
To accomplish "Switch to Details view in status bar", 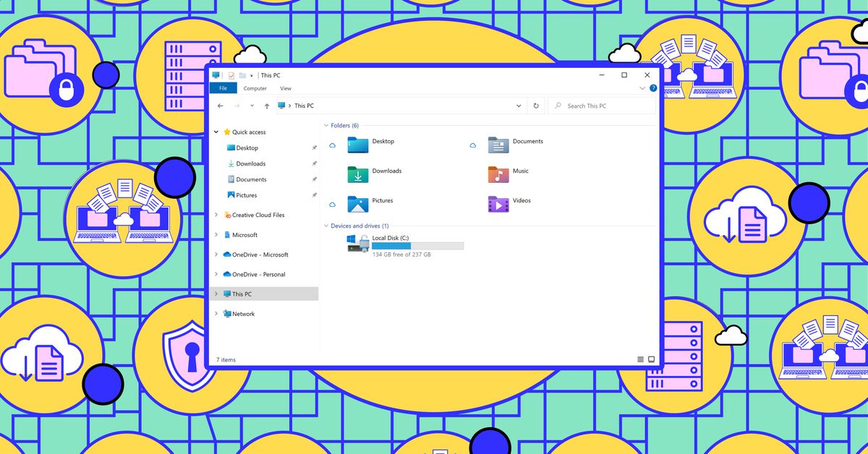I will [641, 359].
